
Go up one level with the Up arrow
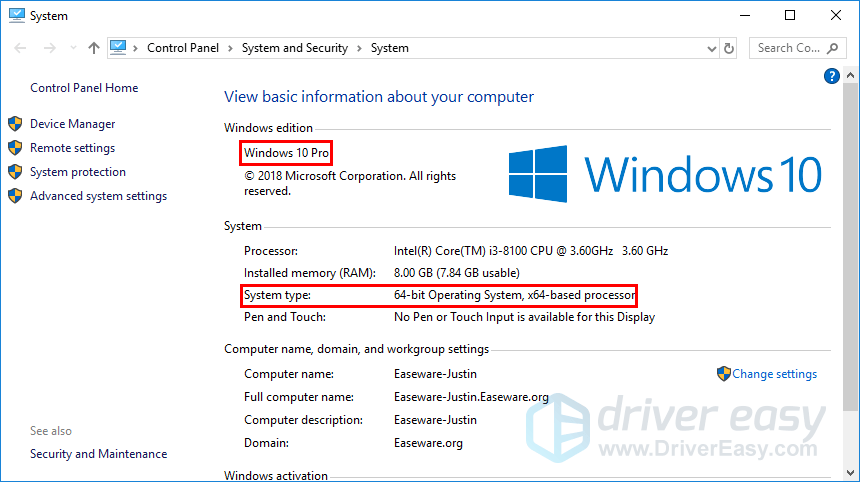coord(94,48)
